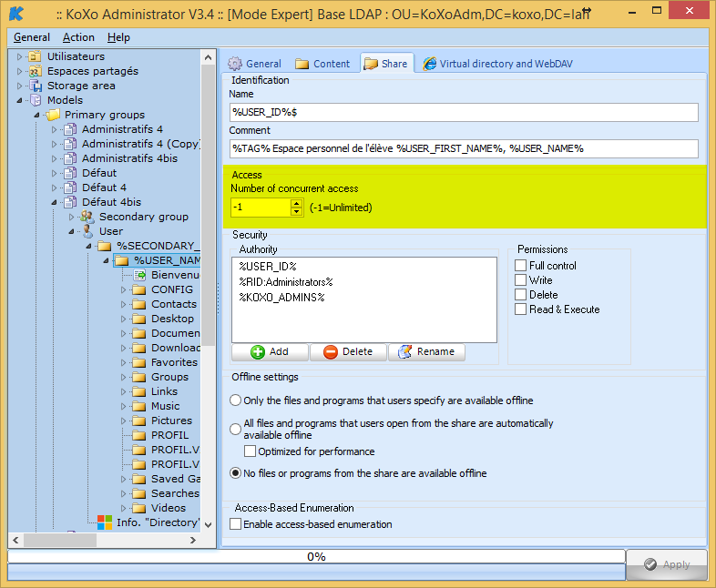Expand the Espaces partagés node
Viewport: 716px width, 588px height.
coord(20,71)
